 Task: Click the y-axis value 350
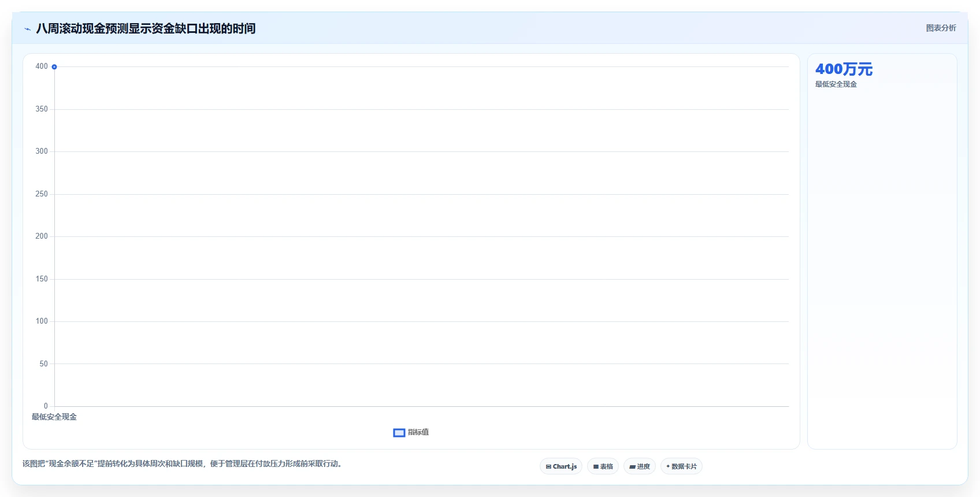[x=42, y=109]
